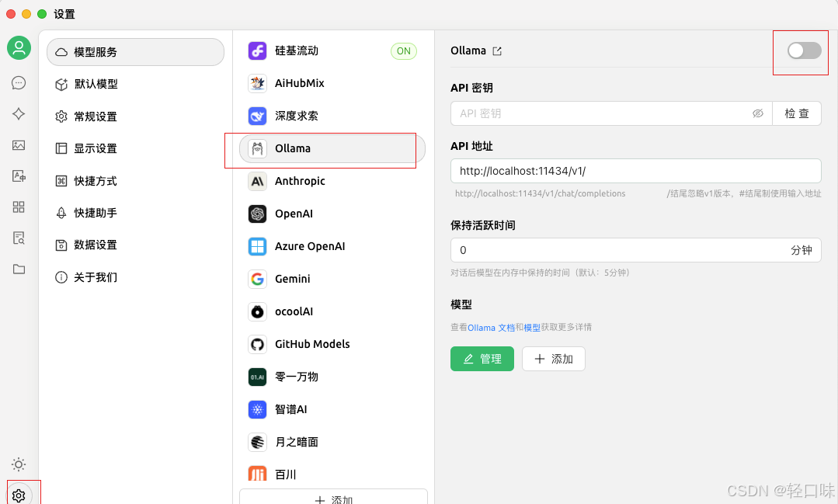838x504 pixels.
Task: Select the 硅基流动 provider icon
Action: (x=258, y=50)
